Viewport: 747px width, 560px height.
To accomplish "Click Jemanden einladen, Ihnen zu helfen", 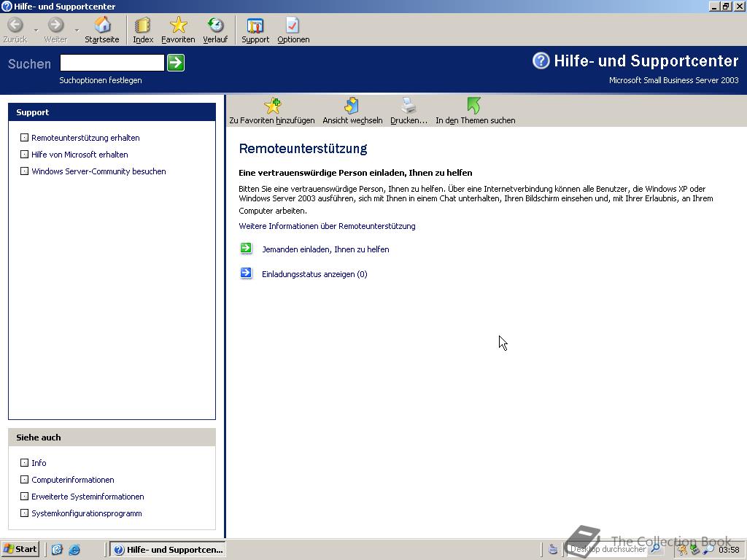I will pos(325,249).
